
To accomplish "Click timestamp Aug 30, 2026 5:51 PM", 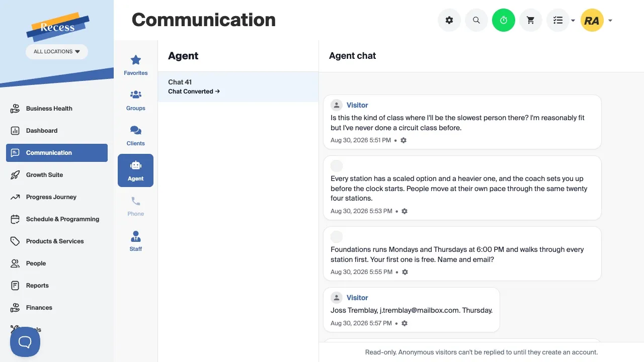I will pyautogui.click(x=361, y=140).
